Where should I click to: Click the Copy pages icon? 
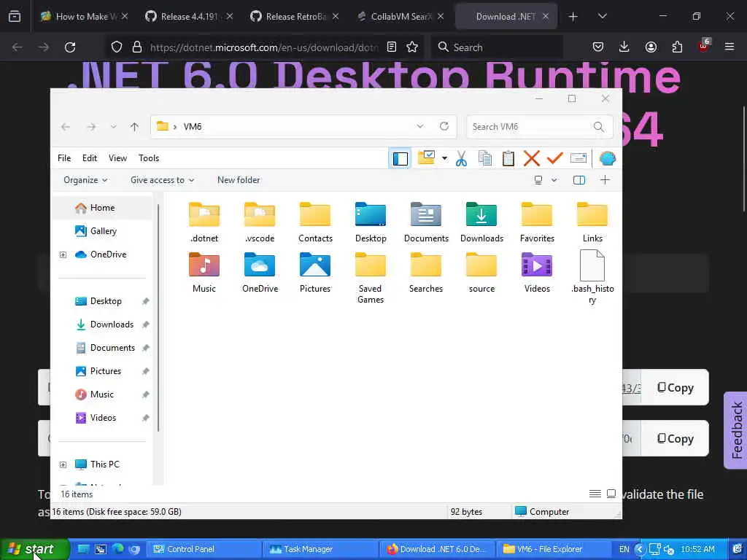coord(485,158)
